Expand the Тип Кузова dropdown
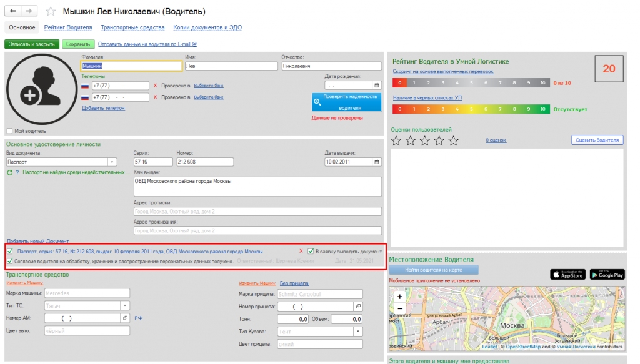Image resolution: width=640 pixels, height=364 pixels. click(358, 332)
